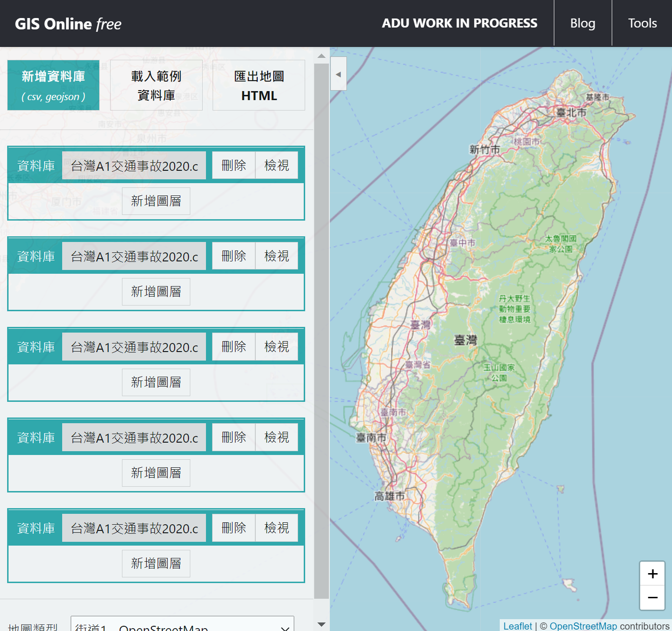
Task: Click 匯出地圖 HTML button
Action: pyautogui.click(x=259, y=85)
